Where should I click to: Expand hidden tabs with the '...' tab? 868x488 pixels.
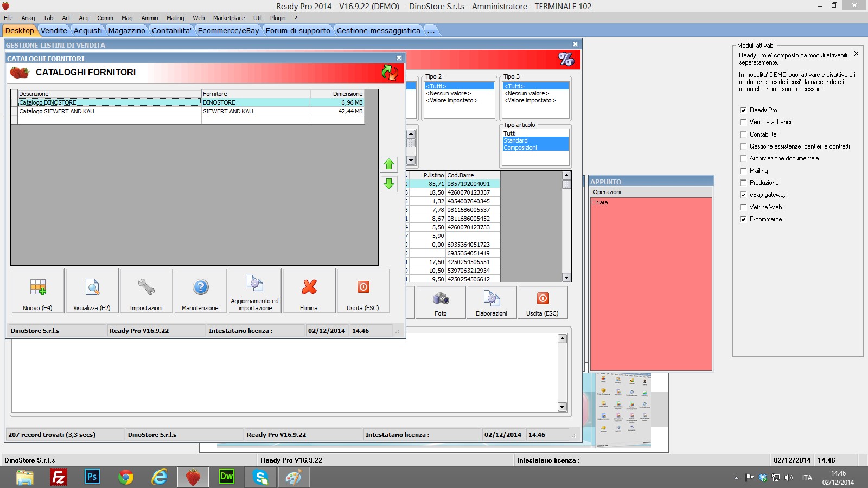431,30
